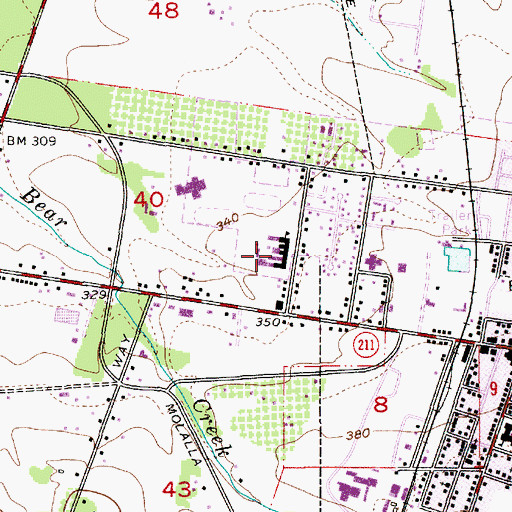Click the purple cross-shaped building near 40
Image resolution: width=512 pixels, height=512 pixels.
[x=191, y=187]
